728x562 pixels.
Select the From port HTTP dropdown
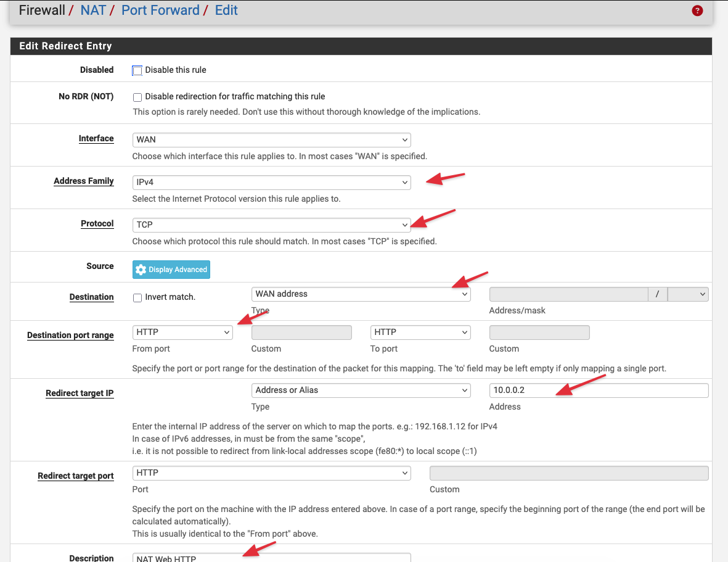pyautogui.click(x=182, y=333)
